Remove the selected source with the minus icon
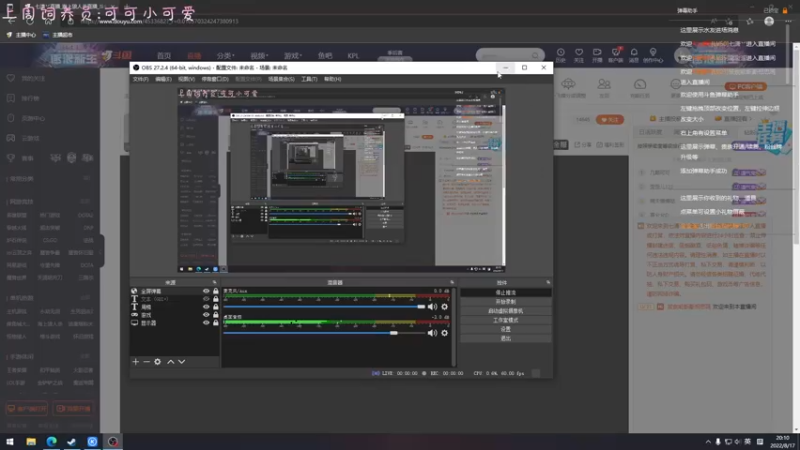Image resolution: width=800 pixels, height=450 pixels. [x=146, y=362]
